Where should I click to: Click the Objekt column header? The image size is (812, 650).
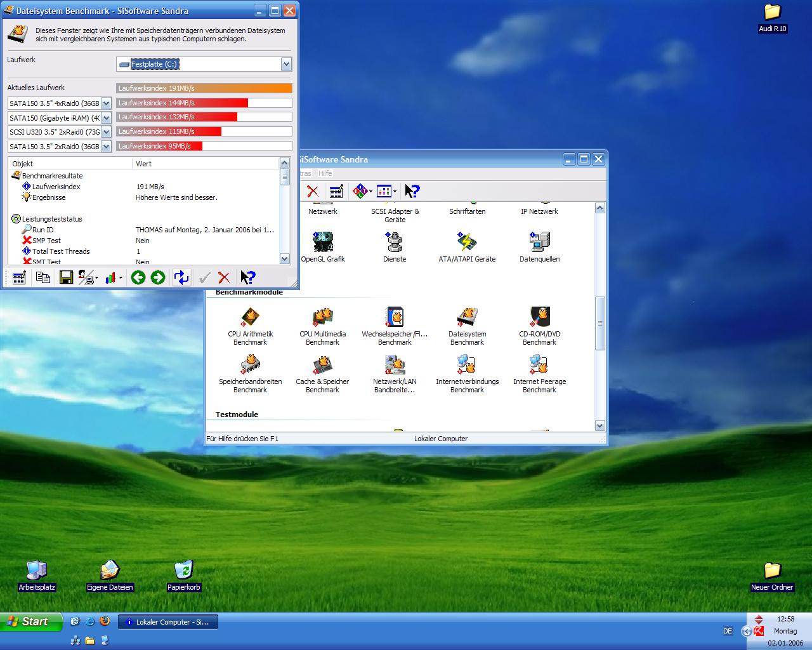tap(70, 164)
